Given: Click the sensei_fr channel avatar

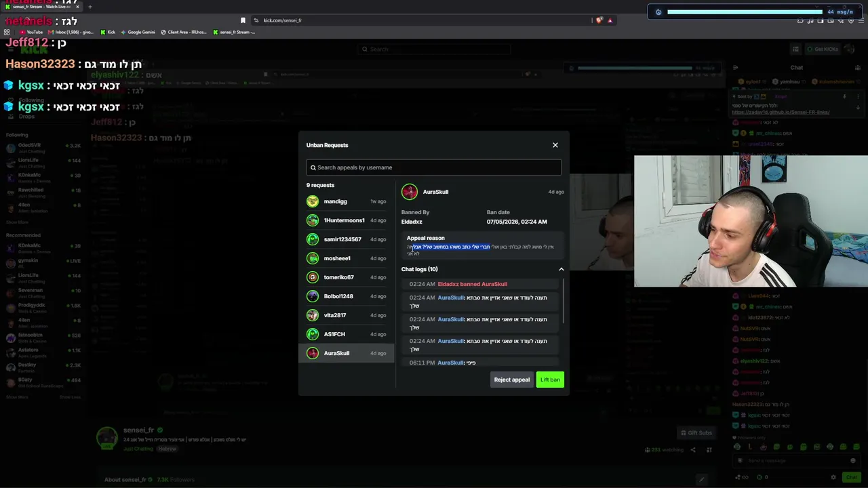Looking at the screenshot, I should point(106,438).
